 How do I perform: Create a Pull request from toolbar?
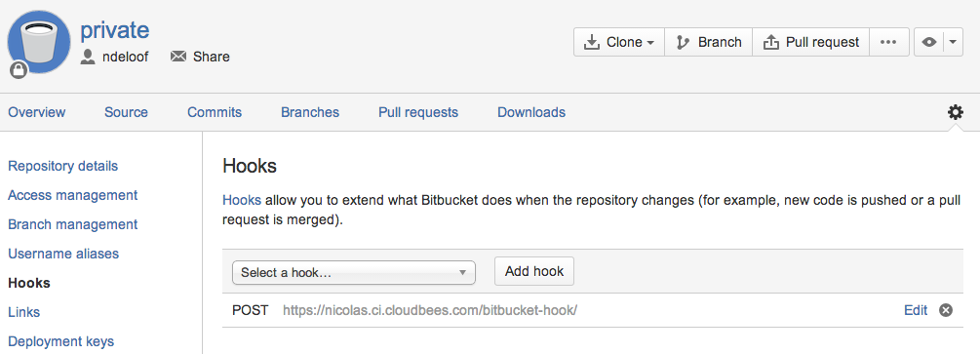click(811, 42)
